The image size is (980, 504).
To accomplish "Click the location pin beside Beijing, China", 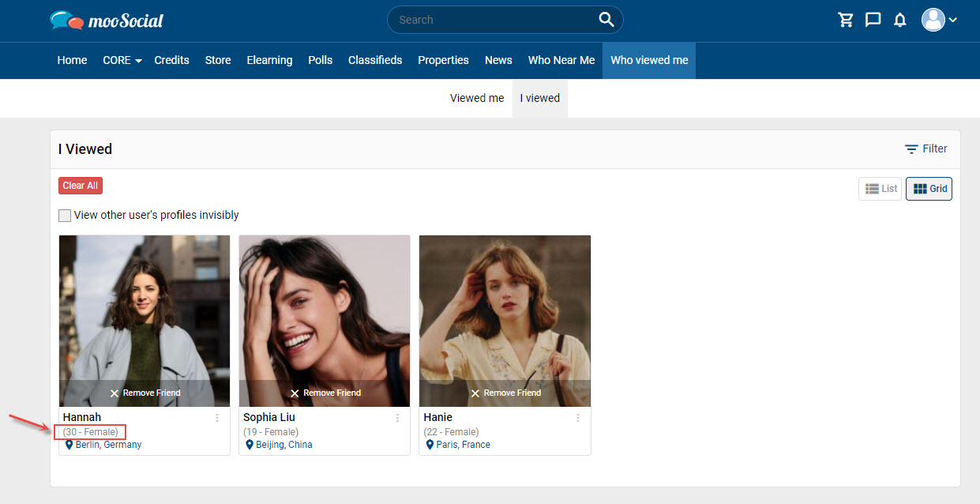I will coord(250,445).
